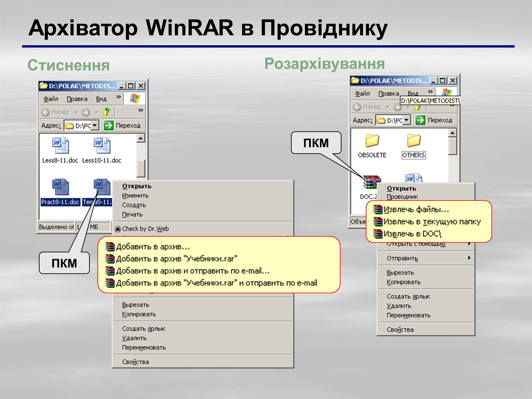Click the Dr.Web spider icon
This screenshot has width=532, height=399.
click(118, 229)
